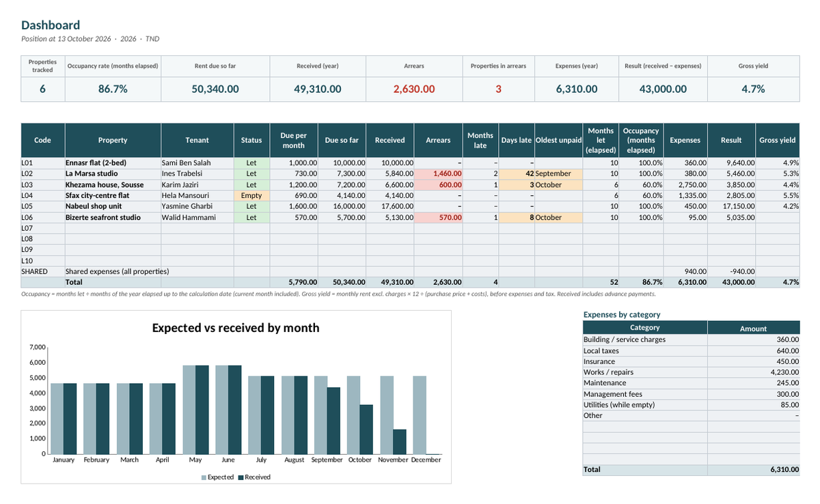Click arrears amount 1,460.00 for L02

pos(438,174)
